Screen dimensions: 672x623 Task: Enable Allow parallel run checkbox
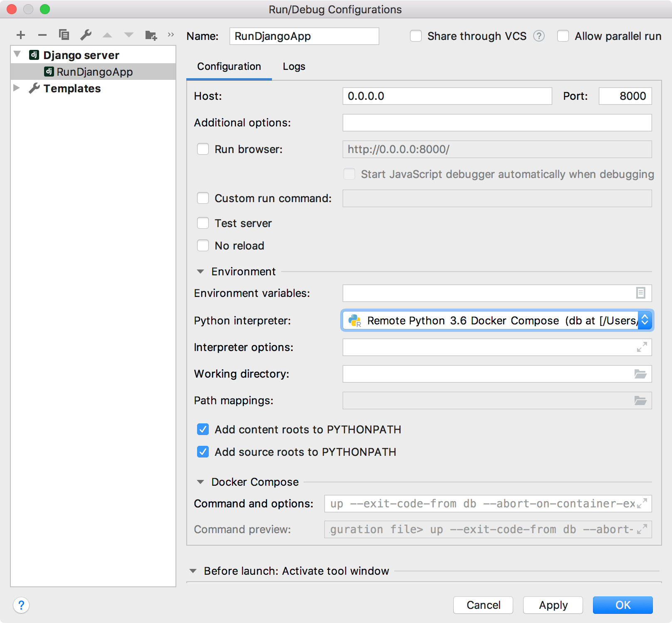click(563, 36)
